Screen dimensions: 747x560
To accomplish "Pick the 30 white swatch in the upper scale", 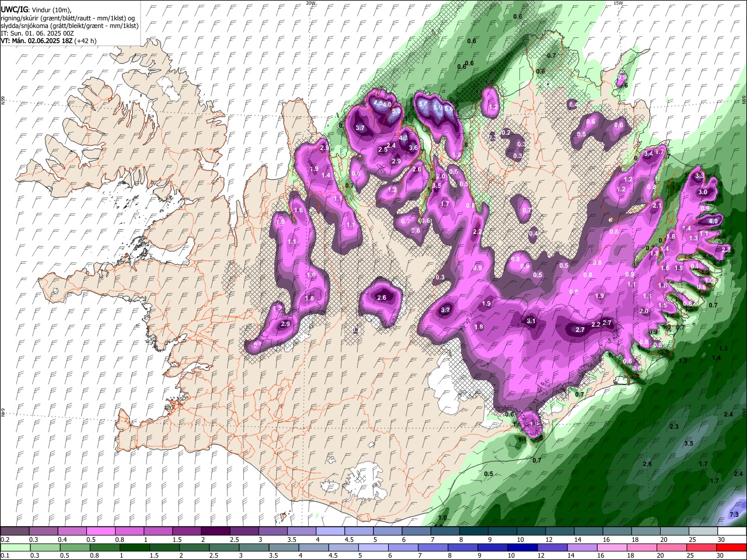I will coord(732,531).
